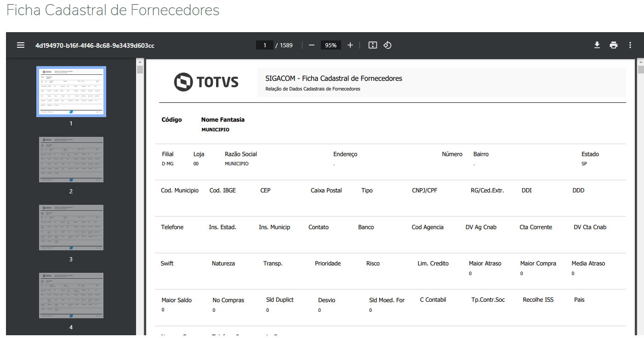Screen dimensions: 644x338
Task: Open the more actions three-dot menu
Action: [x=630, y=45]
